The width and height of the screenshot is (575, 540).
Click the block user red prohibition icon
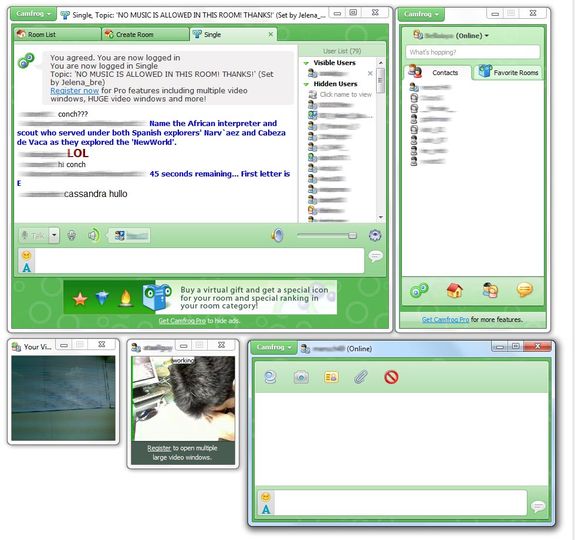click(391, 377)
